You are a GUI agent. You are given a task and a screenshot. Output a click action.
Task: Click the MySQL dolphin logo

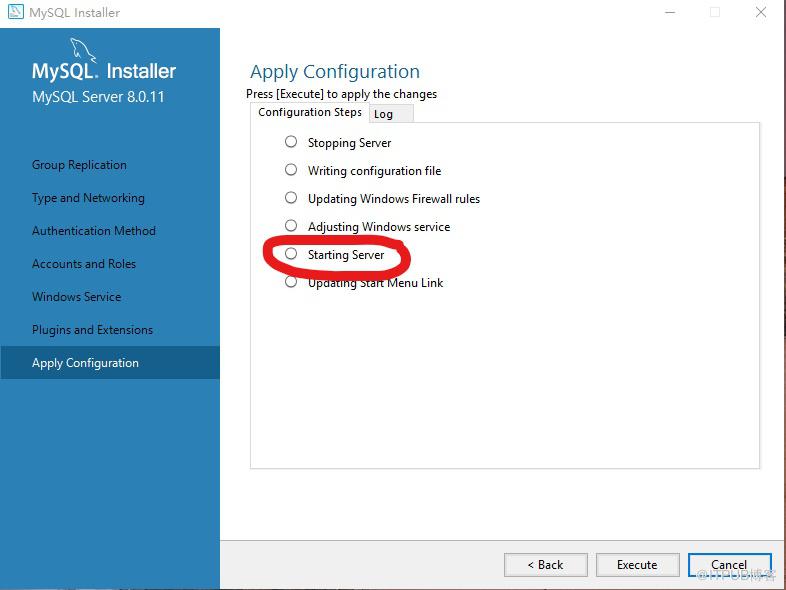click(x=82, y=50)
